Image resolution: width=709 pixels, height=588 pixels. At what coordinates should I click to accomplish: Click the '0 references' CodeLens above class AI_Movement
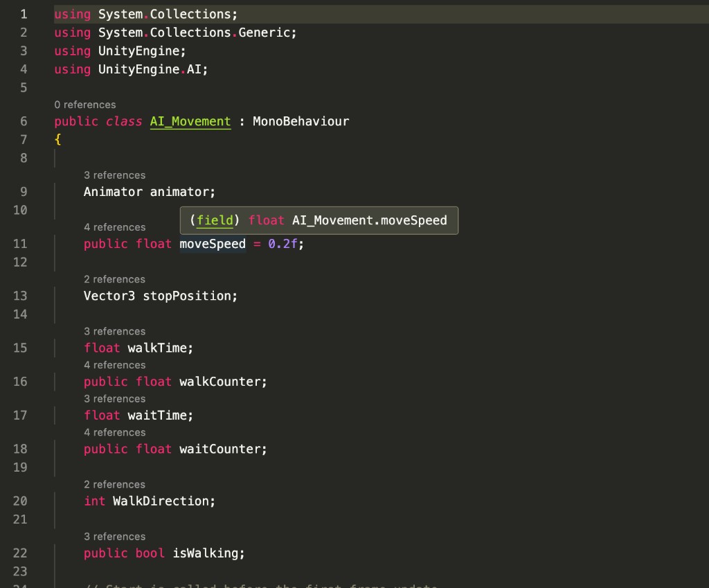pyautogui.click(x=85, y=105)
